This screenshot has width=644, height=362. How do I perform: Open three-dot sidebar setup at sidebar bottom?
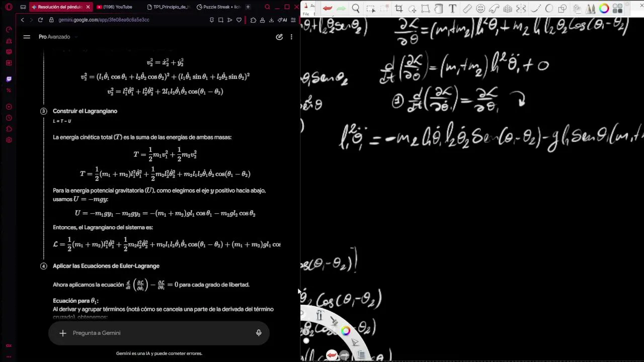(x=9, y=356)
